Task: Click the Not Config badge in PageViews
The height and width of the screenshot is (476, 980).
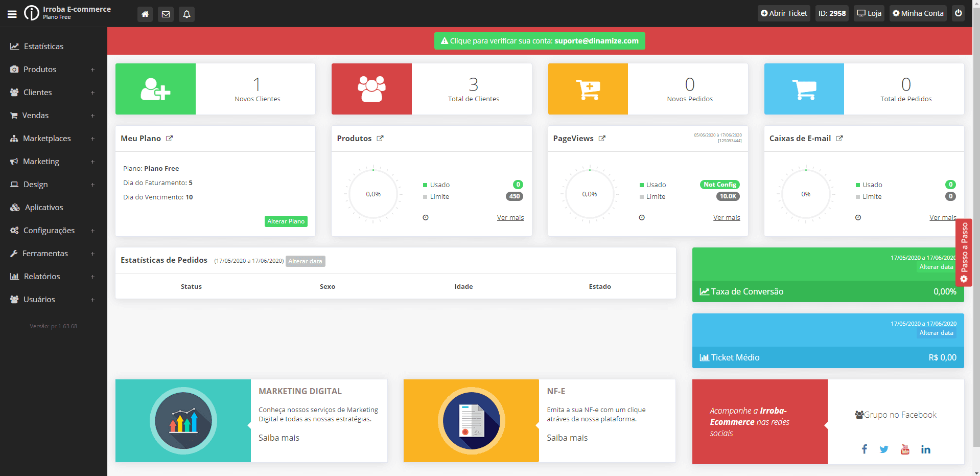Action: pos(720,185)
